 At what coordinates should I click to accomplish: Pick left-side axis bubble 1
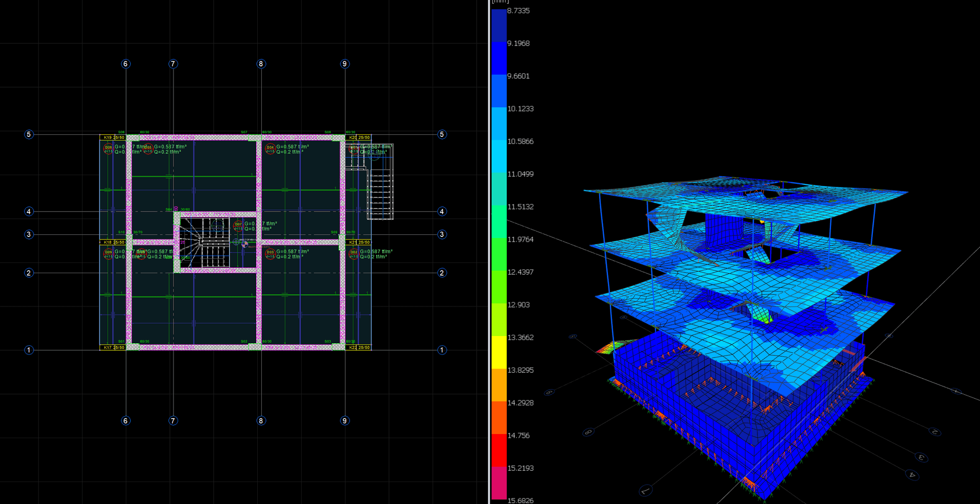[29, 350]
